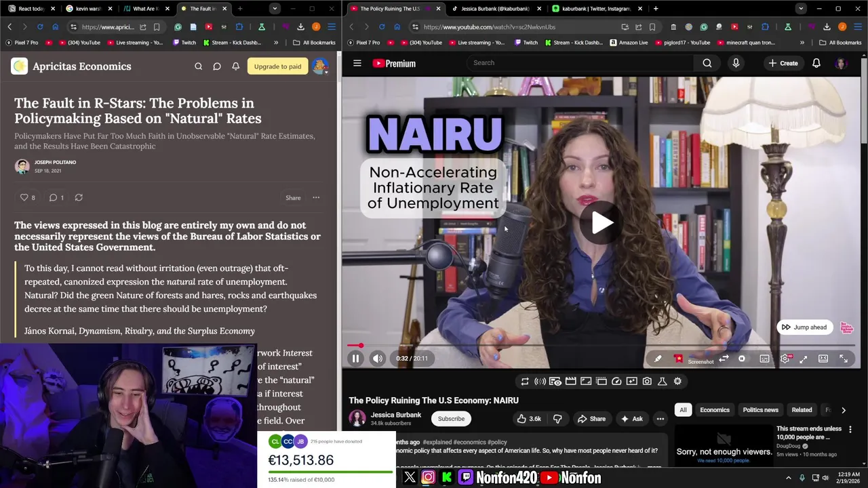The height and width of the screenshot is (488, 868).
Task: Open YouTube notifications bell
Action: (816, 63)
